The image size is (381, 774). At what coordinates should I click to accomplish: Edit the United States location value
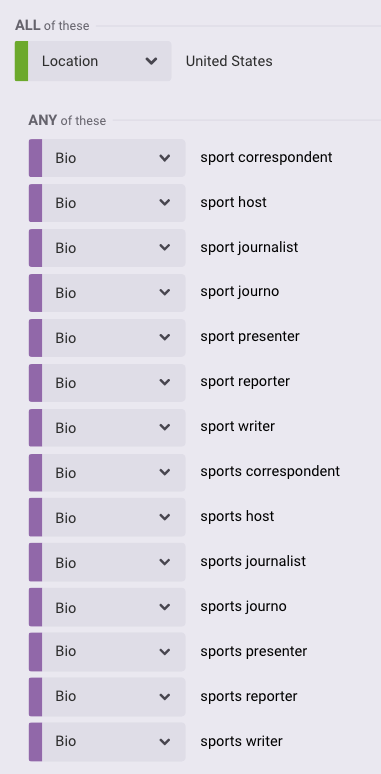(229, 61)
